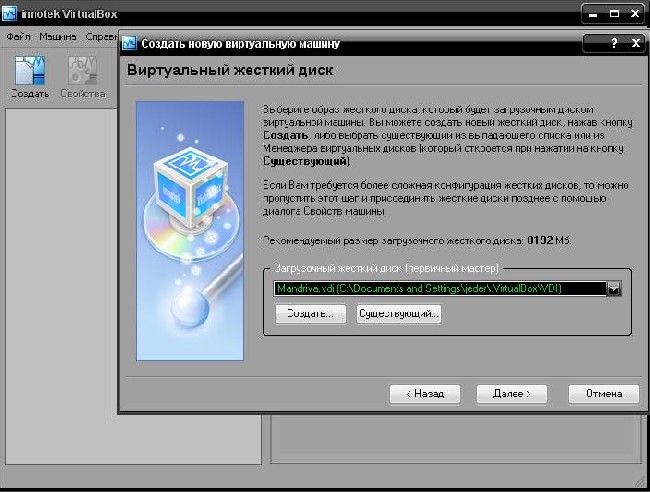Click the bold word Существующий in description
Image resolution: width=650 pixels, height=492 pixels.
(x=306, y=161)
